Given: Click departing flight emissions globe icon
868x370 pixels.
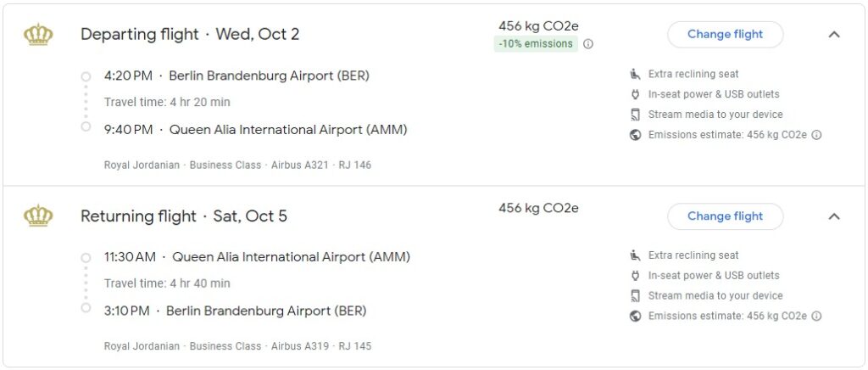Looking at the screenshot, I should (x=636, y=135).
